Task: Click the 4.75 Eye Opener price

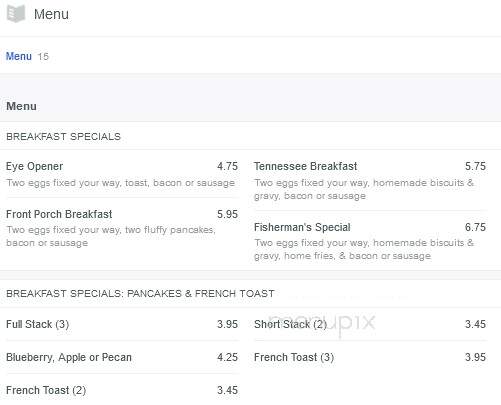Action: click(227, 166)
